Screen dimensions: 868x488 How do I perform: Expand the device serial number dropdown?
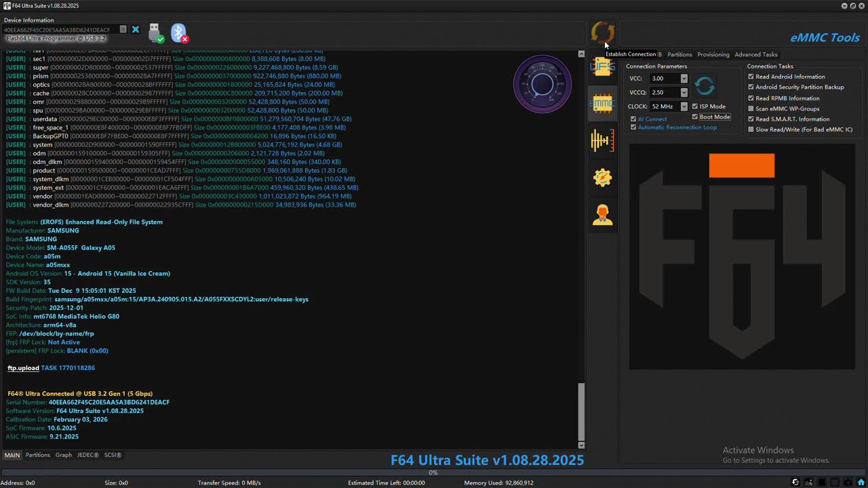pos(123,30)
